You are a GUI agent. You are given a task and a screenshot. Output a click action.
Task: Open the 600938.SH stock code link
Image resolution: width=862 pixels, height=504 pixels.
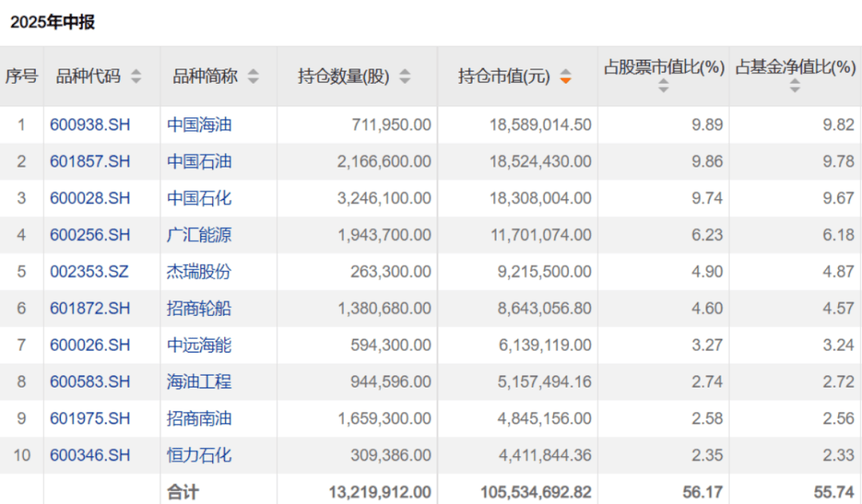point(89,124)
